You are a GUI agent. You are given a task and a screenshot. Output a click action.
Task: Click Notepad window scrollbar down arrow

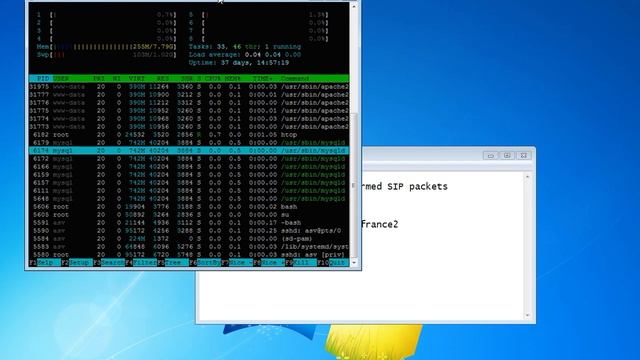528,315
